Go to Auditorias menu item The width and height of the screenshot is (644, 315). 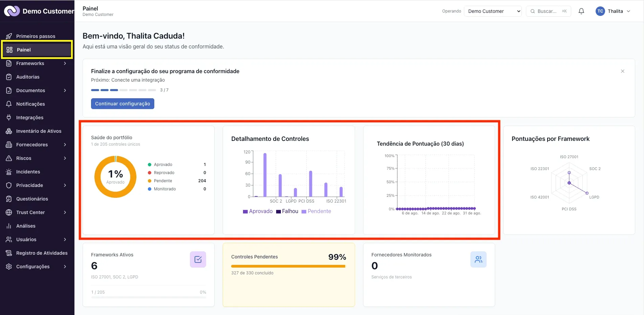(37, 77)
